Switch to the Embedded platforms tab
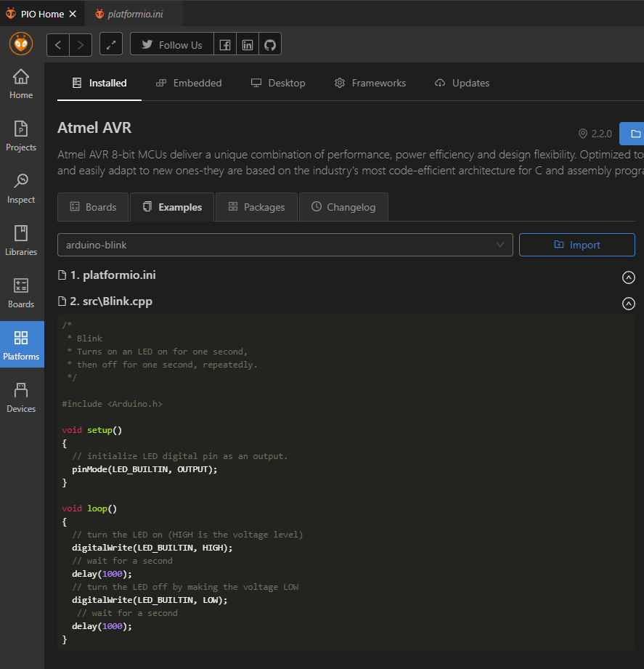Screen dimensions: 644x669 pyautogui.click(x=189, y=84)
